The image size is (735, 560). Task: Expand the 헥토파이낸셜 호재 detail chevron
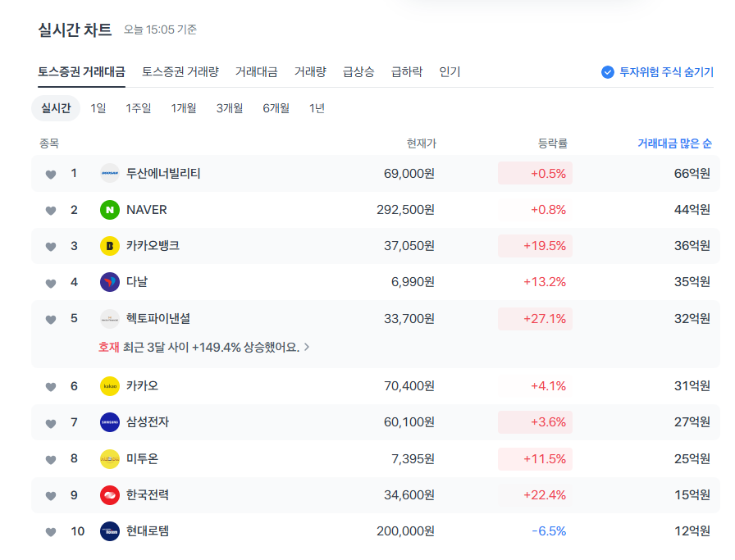[308, 346]
